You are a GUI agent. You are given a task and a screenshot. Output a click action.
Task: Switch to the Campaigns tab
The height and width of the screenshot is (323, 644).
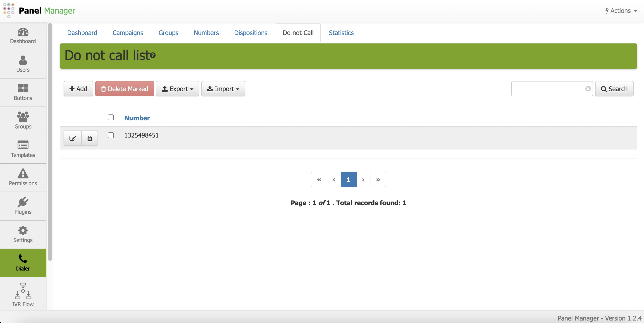pos(128,33)
